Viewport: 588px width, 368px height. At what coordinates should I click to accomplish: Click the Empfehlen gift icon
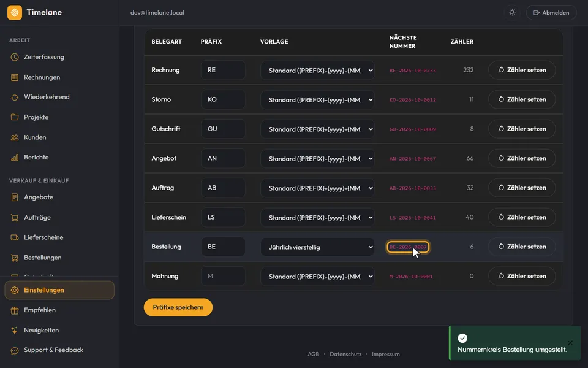[15, 310]
